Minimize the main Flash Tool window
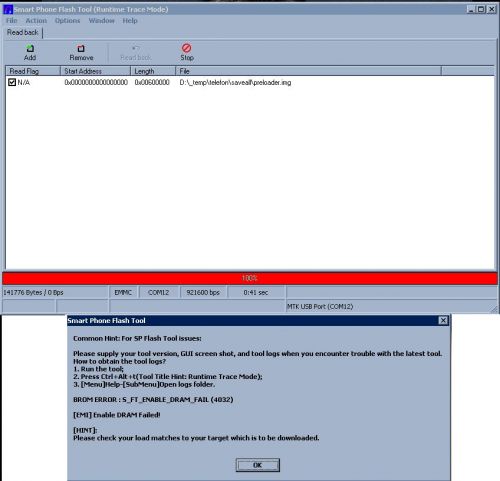This screenshot has width=500, height=481. point(471,9)
